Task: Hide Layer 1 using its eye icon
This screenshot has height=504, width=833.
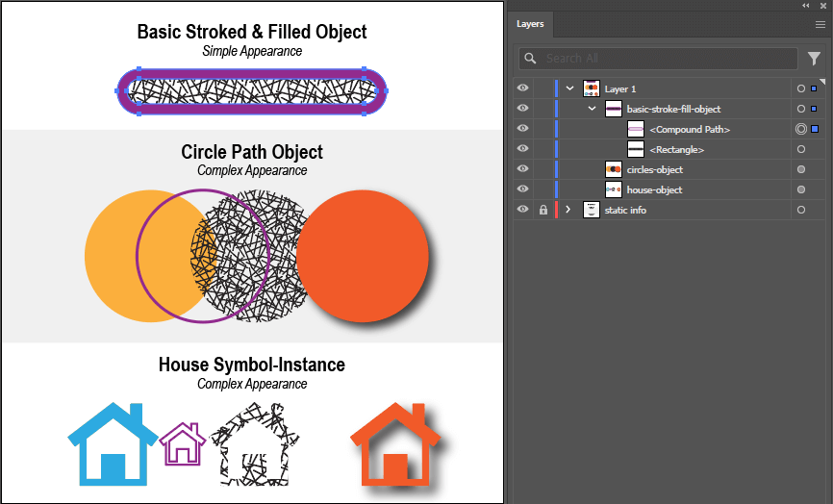Action: click(523, 88)
